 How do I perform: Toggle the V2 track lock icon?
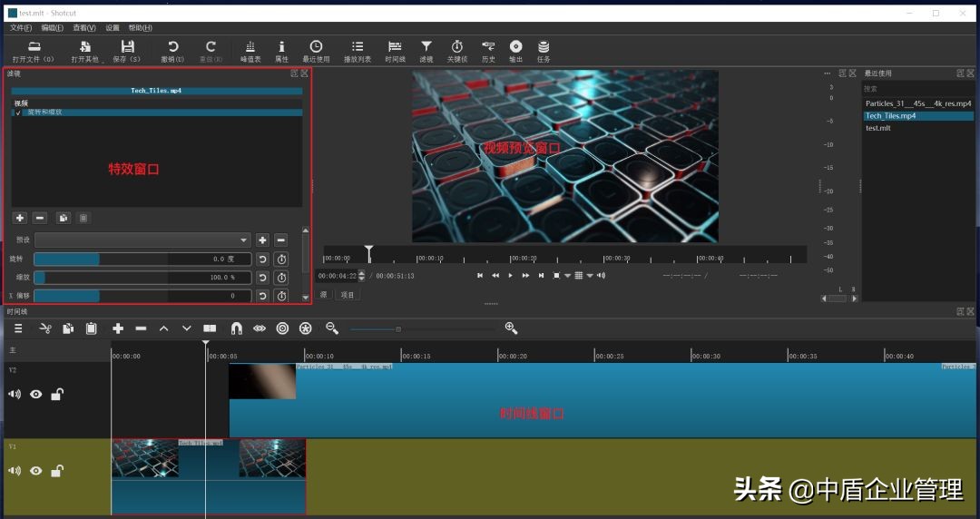pos(56,395)
